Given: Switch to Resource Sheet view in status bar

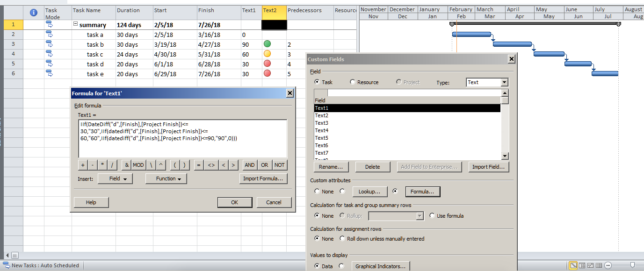Looking at the screenshot, I should tap(599, 265).
